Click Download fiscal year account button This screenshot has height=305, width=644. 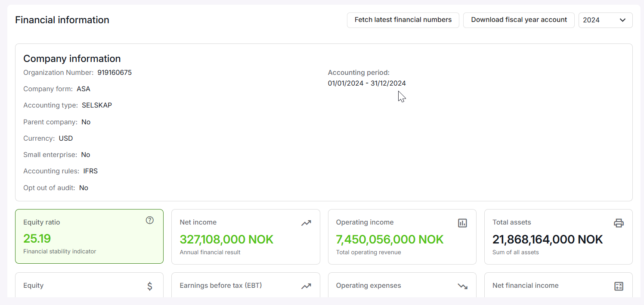coord(519,20)
